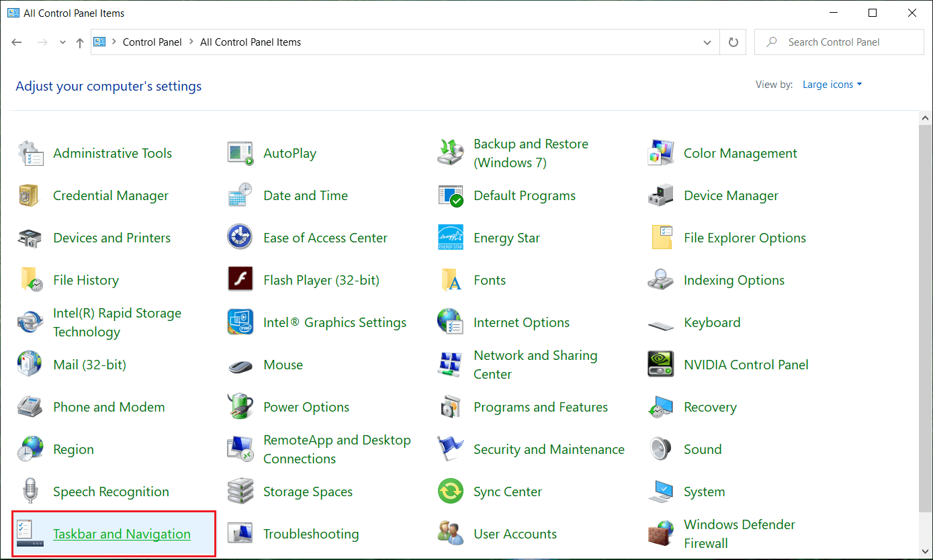Viewport: 933px width, 560px height.
Task: Click the Sync Center icon
Action: 451,492
